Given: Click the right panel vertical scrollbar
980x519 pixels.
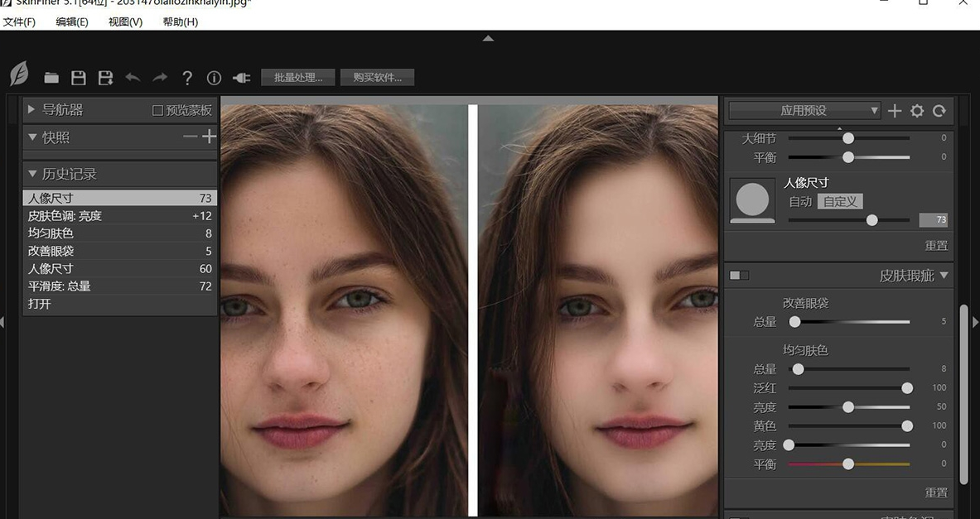Looking at the screenshot, I should [x=963, y=394].
